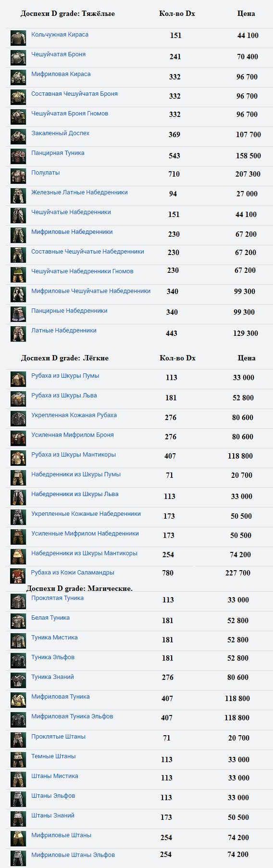Click the Латные Набедренники item icon
This screenshot has width=273, height=868.
(18, 334)
